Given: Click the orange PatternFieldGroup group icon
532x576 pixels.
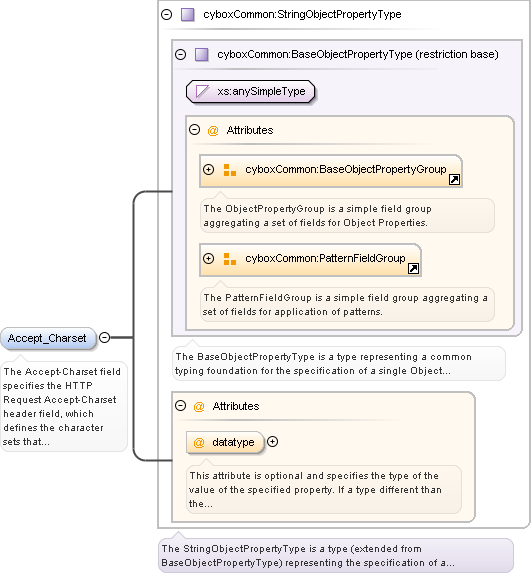Looking at the screenshot, I should (x=230, y=259).
